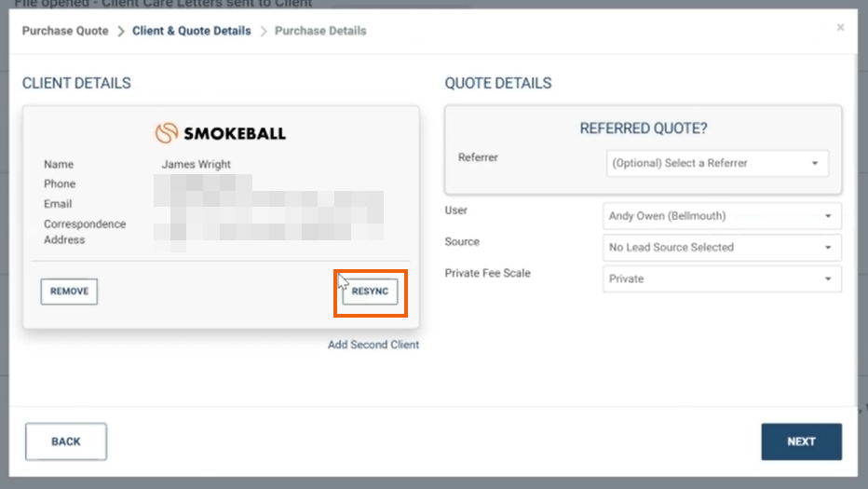This screenshot has height=489, width=868.
Task: Proceed with the NEXT button
Action: (801, 441)
